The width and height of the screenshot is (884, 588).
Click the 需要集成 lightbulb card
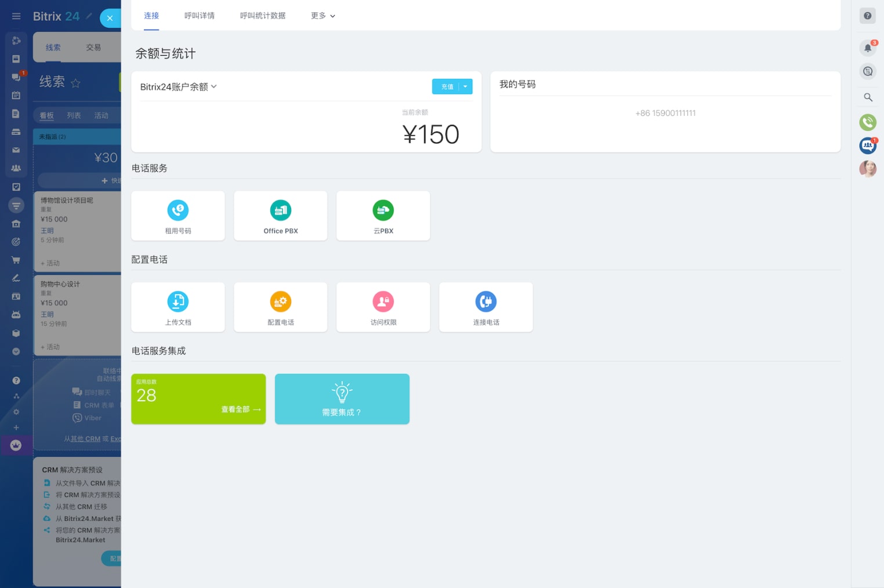tap(342, 399)
